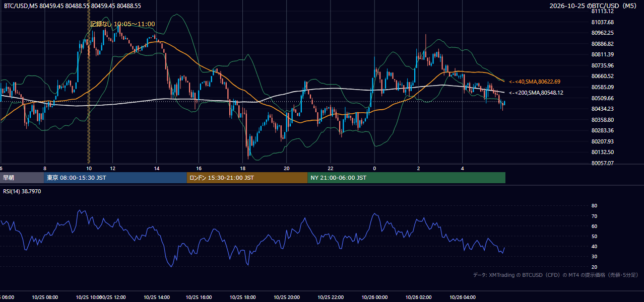The height and width of the screenshot is (302, 644).
Task: Click the price label 80132.50
Action: point(602,152)
